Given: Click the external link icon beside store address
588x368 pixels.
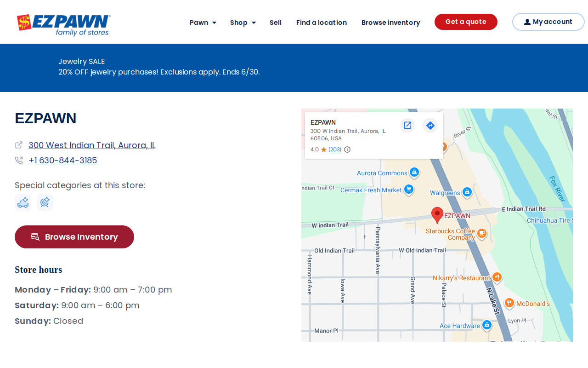Looking at the screenshot, I should [x=19, y=145].
